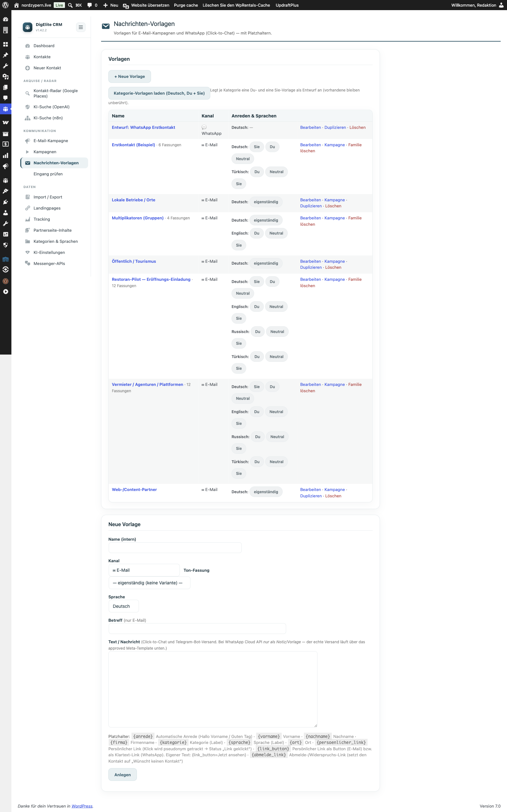Open the Comments speech bubble in WP sidebar
This screenshot has width=507, height=812.
click(5, 98)
